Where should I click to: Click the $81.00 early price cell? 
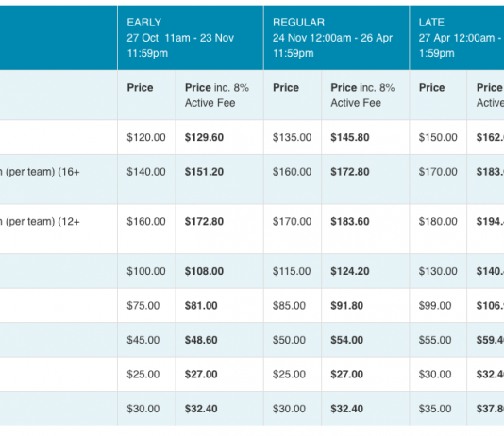[x=201, y=305]
